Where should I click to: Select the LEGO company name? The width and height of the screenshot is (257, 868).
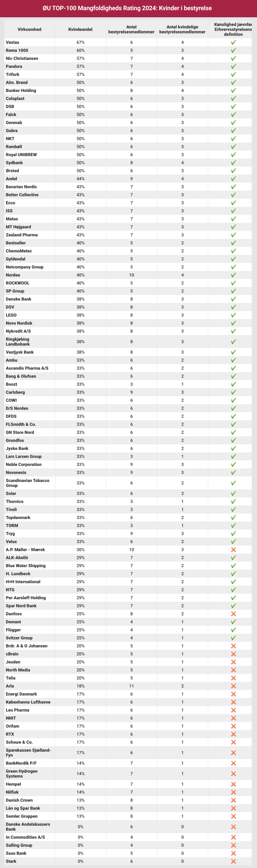(x=11, y=315)
